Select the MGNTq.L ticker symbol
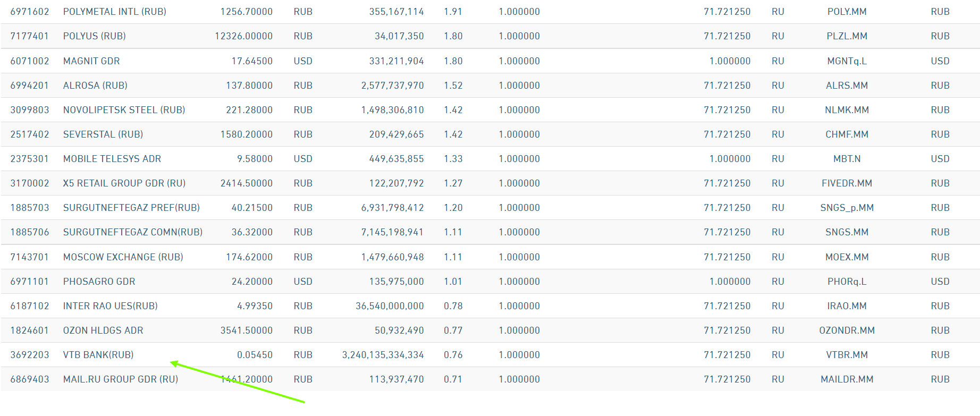 [847, 61]
